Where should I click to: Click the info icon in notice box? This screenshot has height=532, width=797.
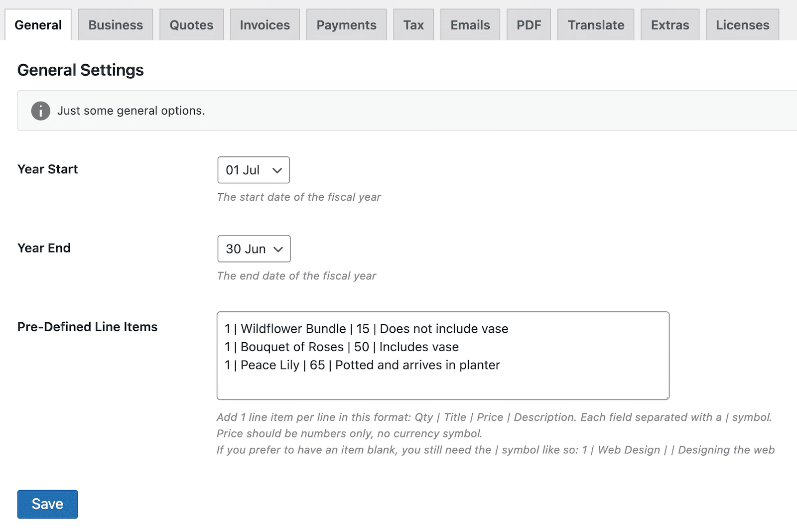tap(41, 111)
